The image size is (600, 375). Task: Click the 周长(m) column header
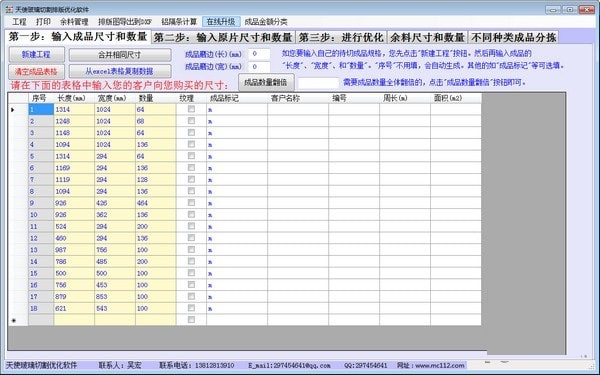click(x=405, y=98)
